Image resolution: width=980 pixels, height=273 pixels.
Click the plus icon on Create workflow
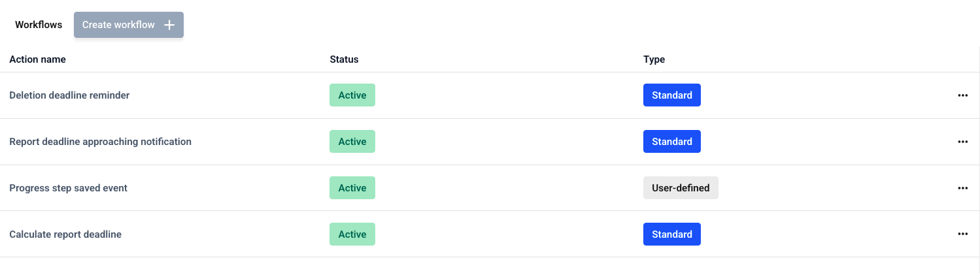click(169, 25)
